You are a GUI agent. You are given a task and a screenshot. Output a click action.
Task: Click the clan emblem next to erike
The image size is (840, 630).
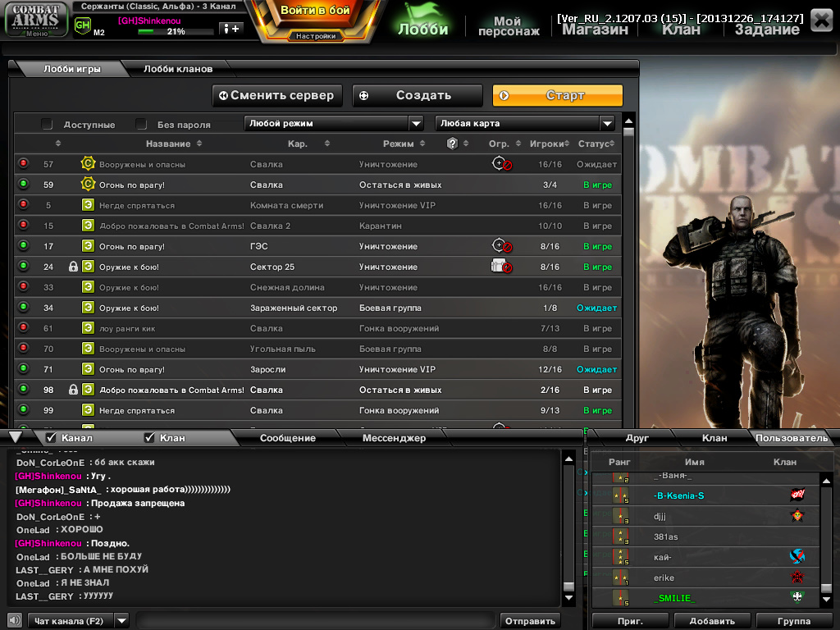[x=797, y=577]
